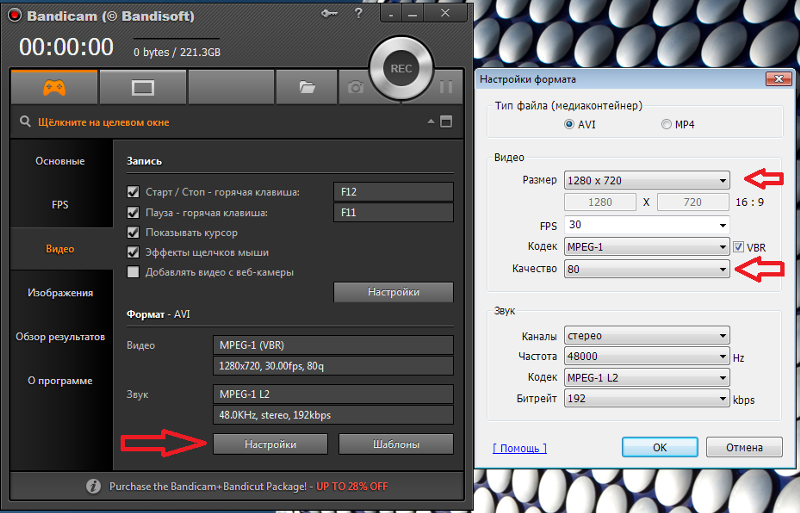Viewport: 800px width, 513px height.
Task: Click the 1280x720, 30.00fps, 80q text
Action: click(x=271, y=366)
